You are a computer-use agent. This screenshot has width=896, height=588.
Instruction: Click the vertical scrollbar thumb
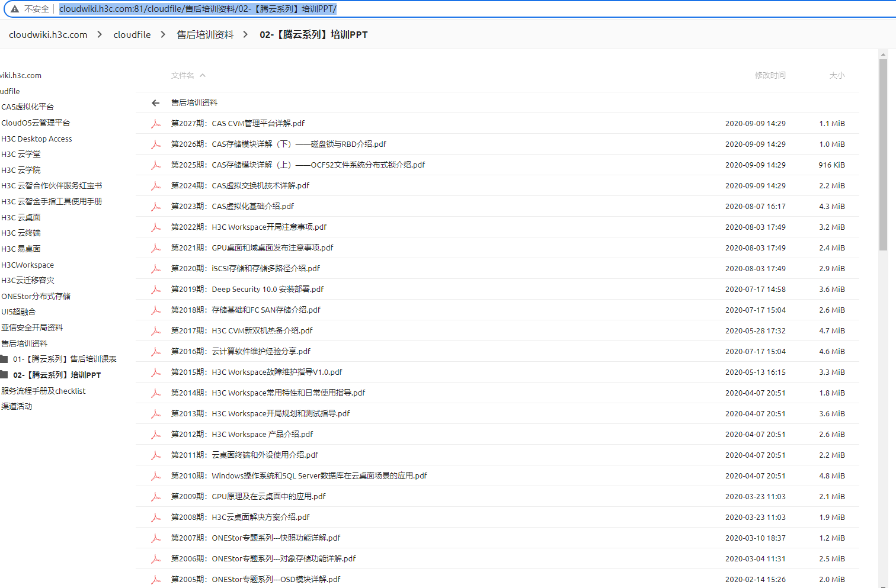tap(883, 154)
